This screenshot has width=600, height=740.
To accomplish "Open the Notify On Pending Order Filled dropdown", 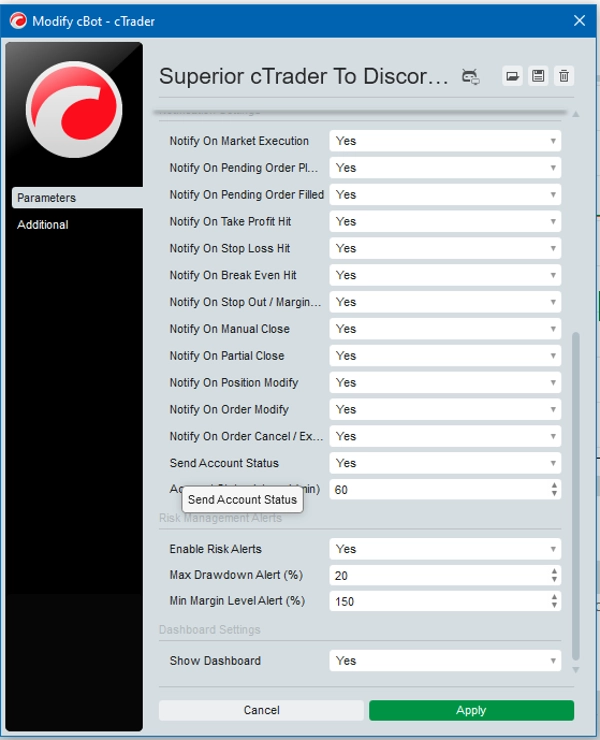I will (x=445, y=195).
